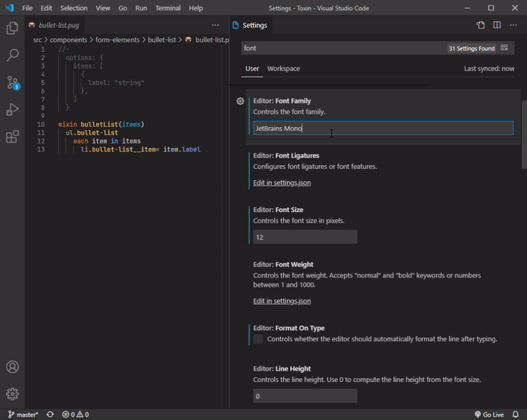The height and width of the screenshot is (420, 527).
Task: Synchronize changes in status bar
Action: [50, 415]
